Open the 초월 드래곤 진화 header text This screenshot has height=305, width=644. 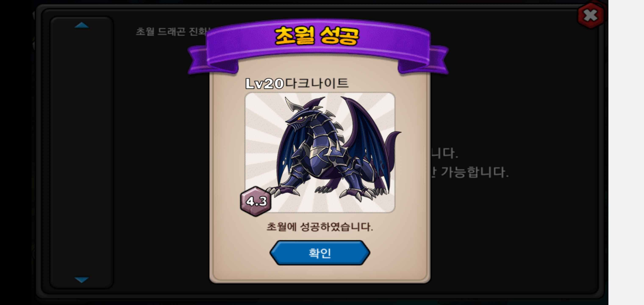pos(172,32)
